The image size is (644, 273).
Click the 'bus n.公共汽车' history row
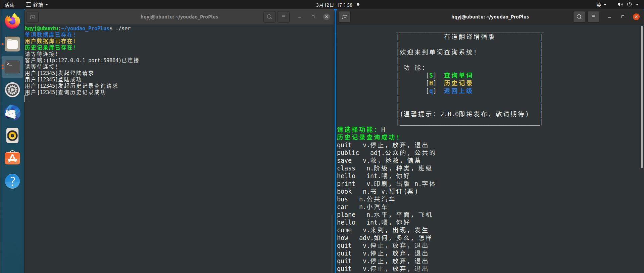click(366, 199)
